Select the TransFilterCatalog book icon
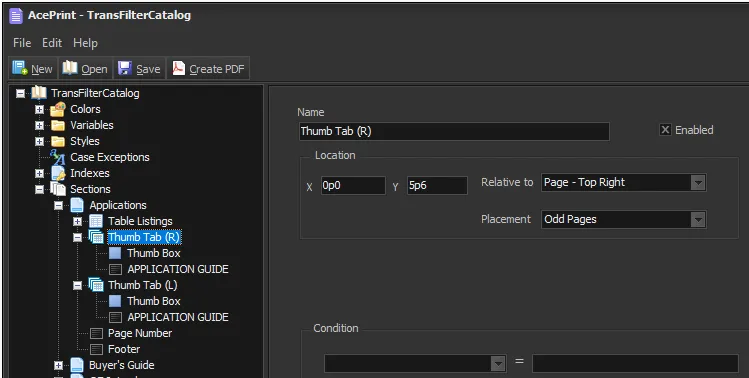The height and width of the screenshot is (378, 749). tap(39, 93)
